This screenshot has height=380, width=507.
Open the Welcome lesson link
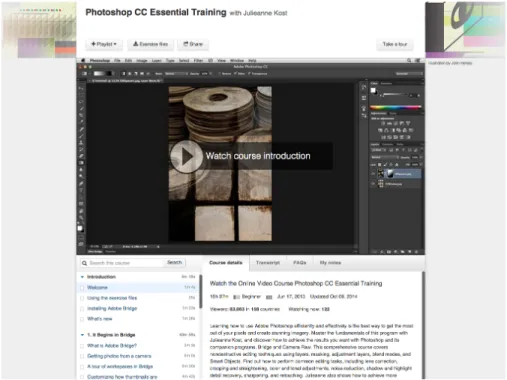click(97, 287)
